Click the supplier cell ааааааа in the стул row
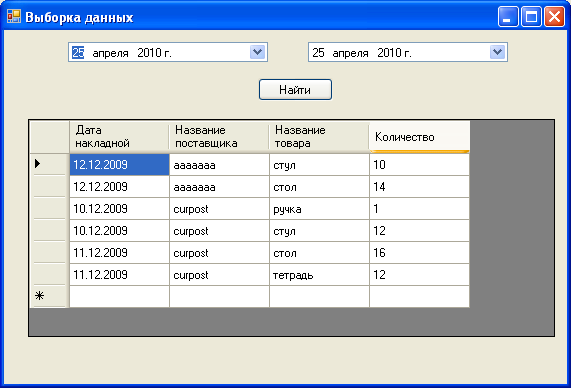This screenshot has width=571, height=388. click(219, 165)
